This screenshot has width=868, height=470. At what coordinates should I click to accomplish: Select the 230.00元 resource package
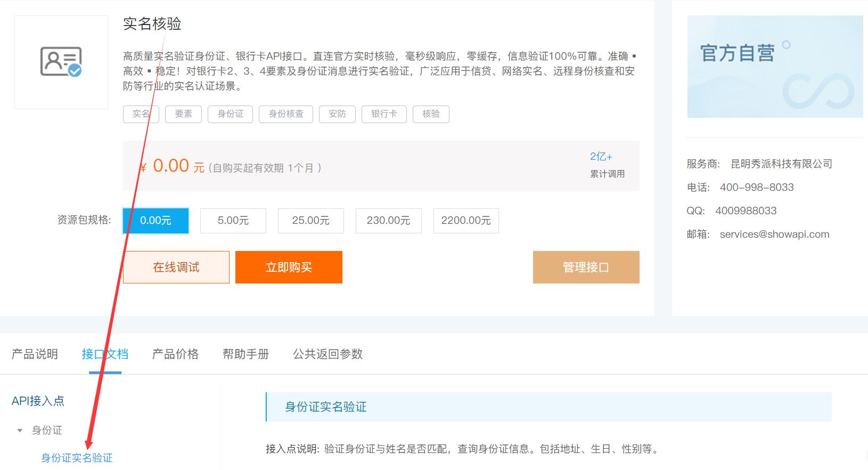[x=389, y=221]
